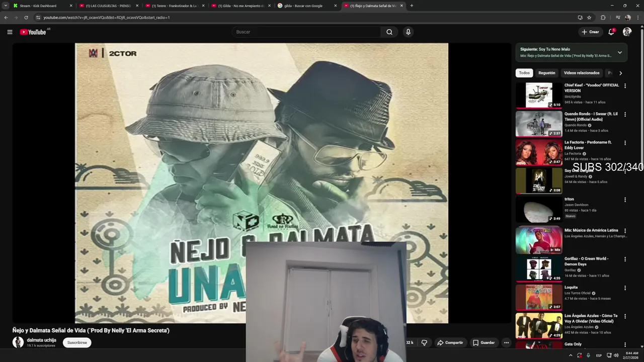Open the Chrome three-dot menu

[638, 17]
